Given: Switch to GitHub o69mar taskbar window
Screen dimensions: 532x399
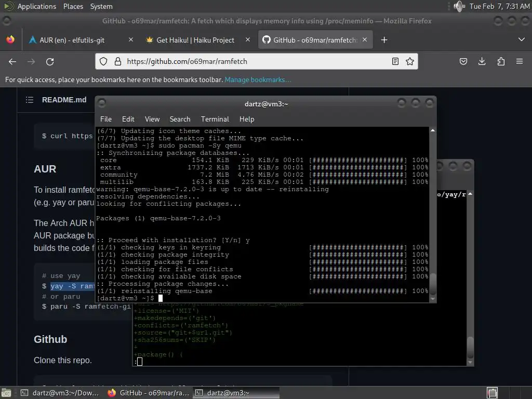Looking at the screenshot, I should pyautogui.click(x=149, y=393).
